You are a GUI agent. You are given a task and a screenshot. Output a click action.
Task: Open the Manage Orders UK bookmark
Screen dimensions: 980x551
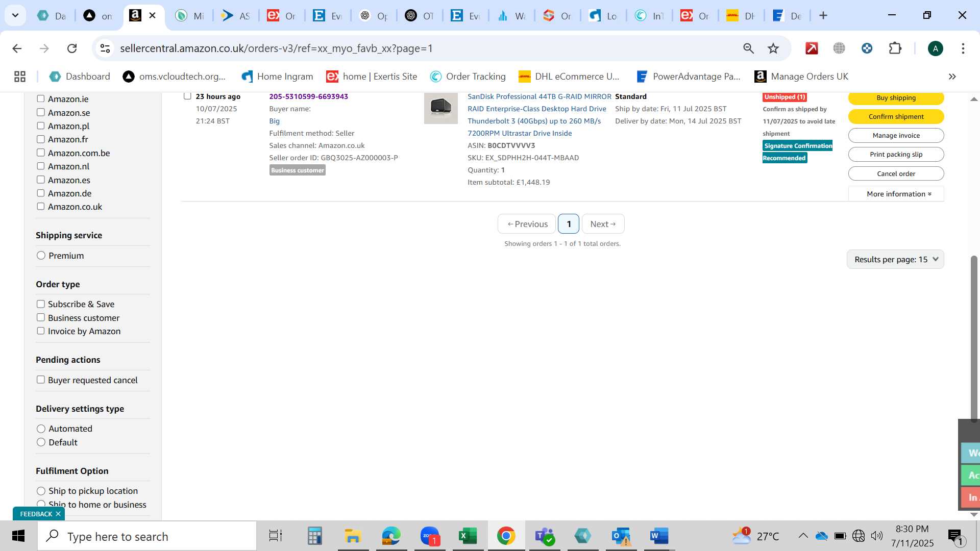801,77
